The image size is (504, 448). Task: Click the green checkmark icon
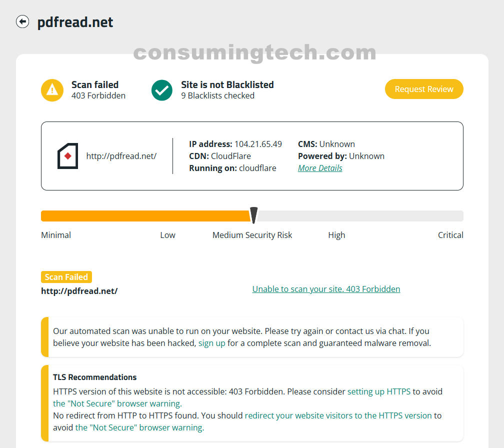click(162, 90)
